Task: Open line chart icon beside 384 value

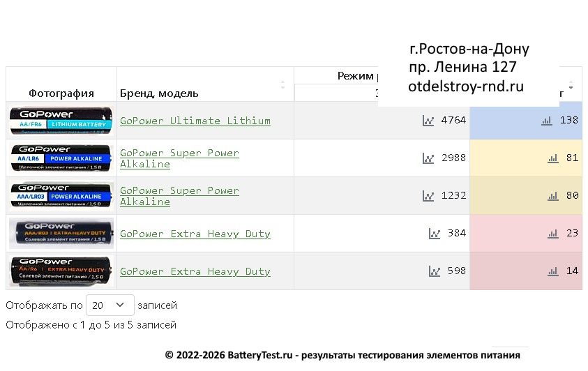Action: (435, 234)
